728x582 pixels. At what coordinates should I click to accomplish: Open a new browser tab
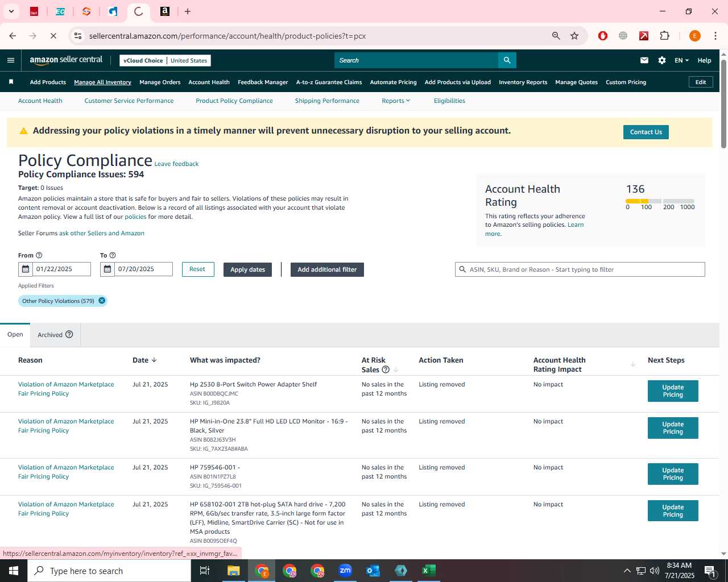(188, 11)
